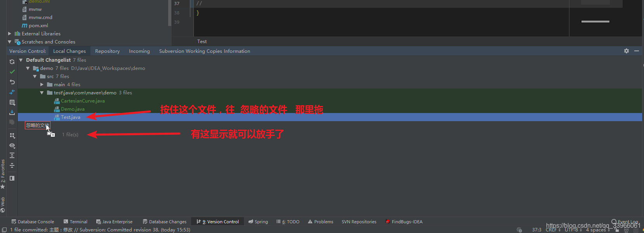644x233 pixels.
Task: Switch to Incoming tab
Action: point(139,51)
